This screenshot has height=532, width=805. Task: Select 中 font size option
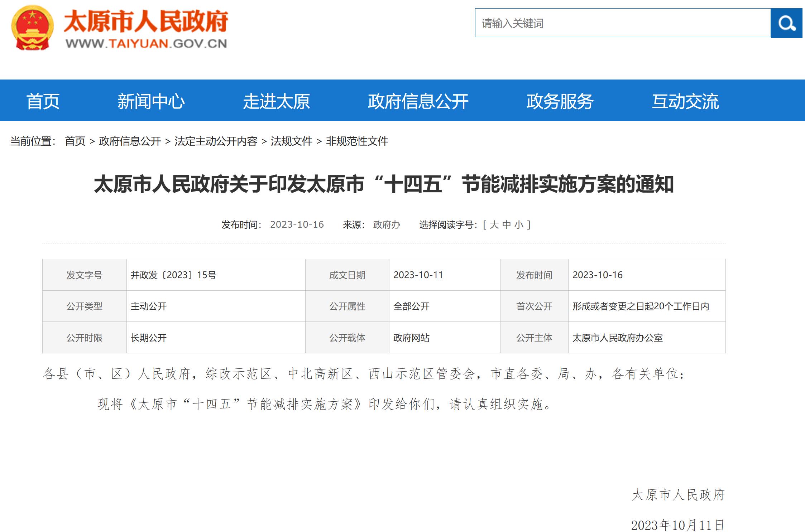pyautogui.click(x=506, y=225)
